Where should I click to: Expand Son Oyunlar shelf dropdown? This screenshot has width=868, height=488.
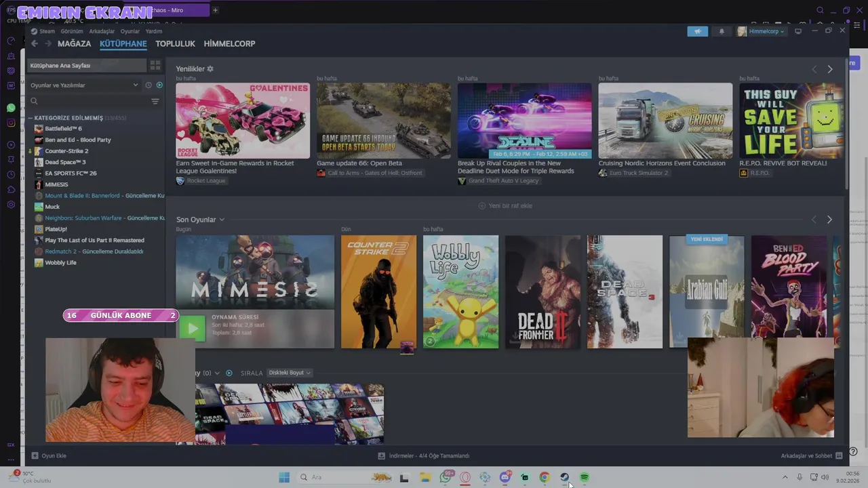(221, 220)
